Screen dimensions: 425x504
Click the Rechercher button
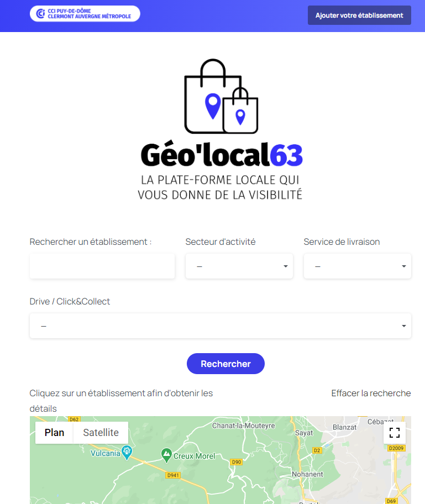click(225, 364)
